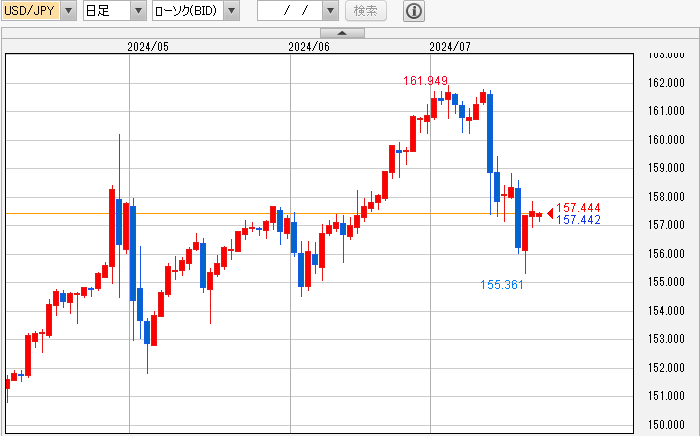Screen dimensions: 700x436
Task: Click the USD/JPY currency pair field
Action: [31, 11]
